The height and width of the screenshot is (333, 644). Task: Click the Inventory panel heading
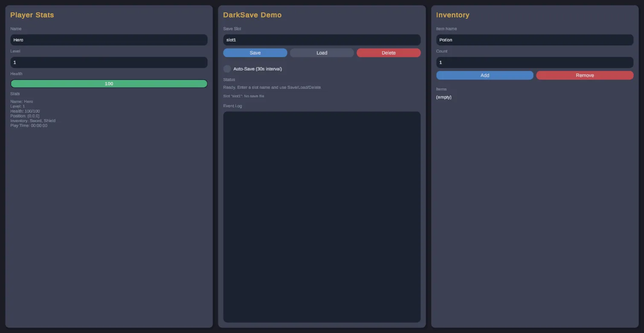coord(453,15)
